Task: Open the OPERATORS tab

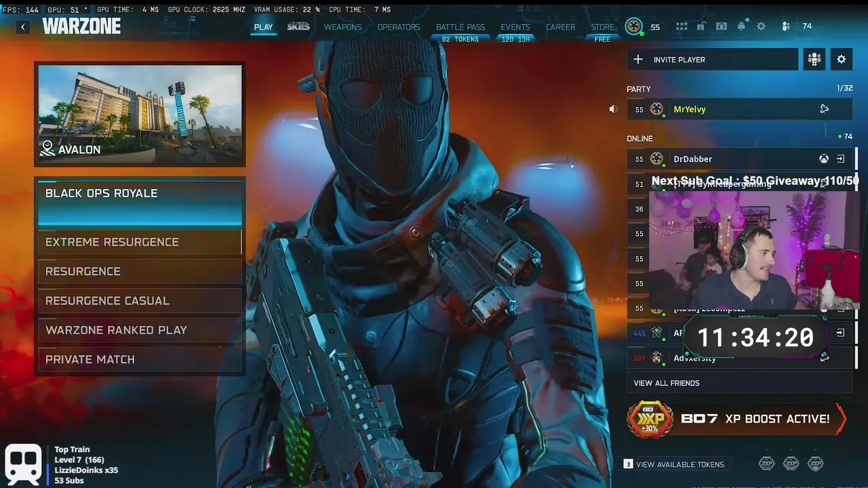Action: [399, 27]
